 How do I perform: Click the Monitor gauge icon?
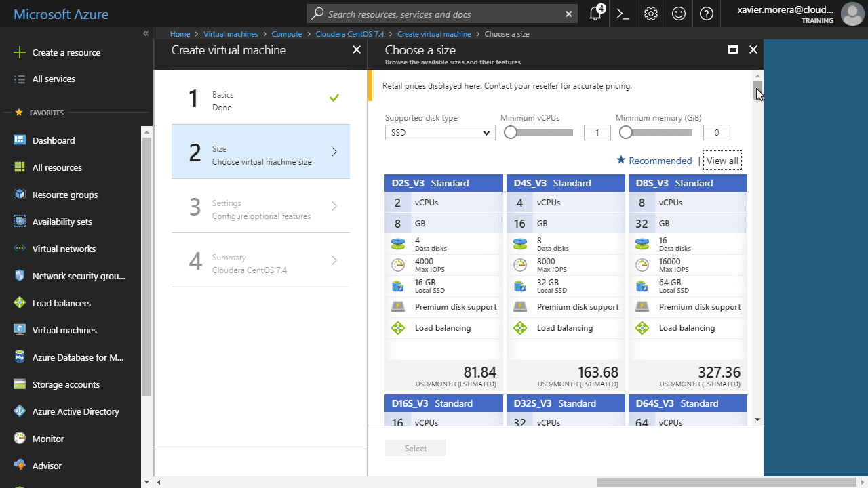coord(20,439)
